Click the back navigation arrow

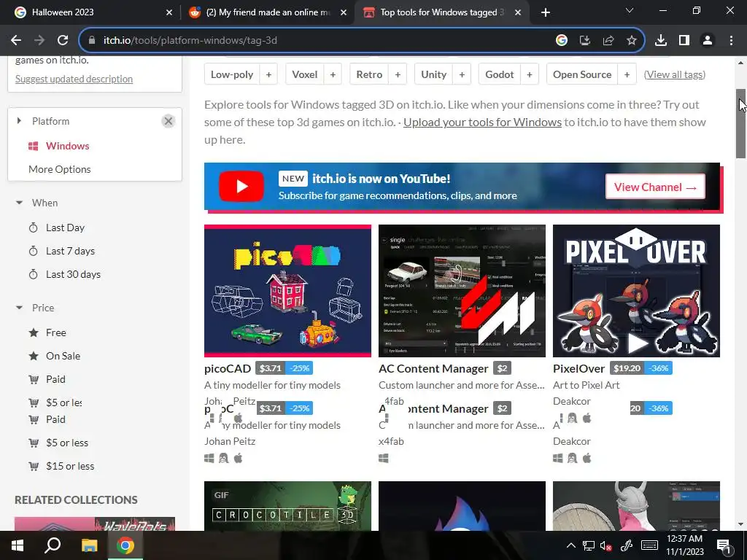pyautogui.click(x=16, y=41)
